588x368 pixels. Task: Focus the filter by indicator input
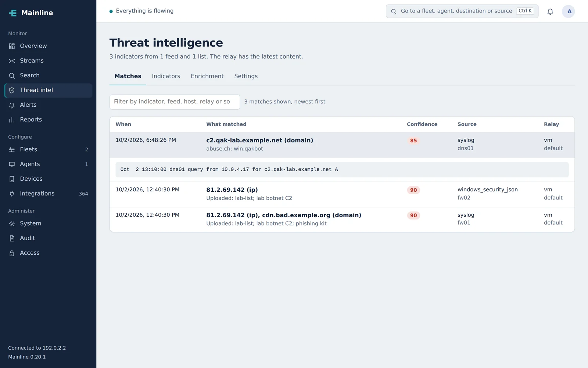[175, 102]
